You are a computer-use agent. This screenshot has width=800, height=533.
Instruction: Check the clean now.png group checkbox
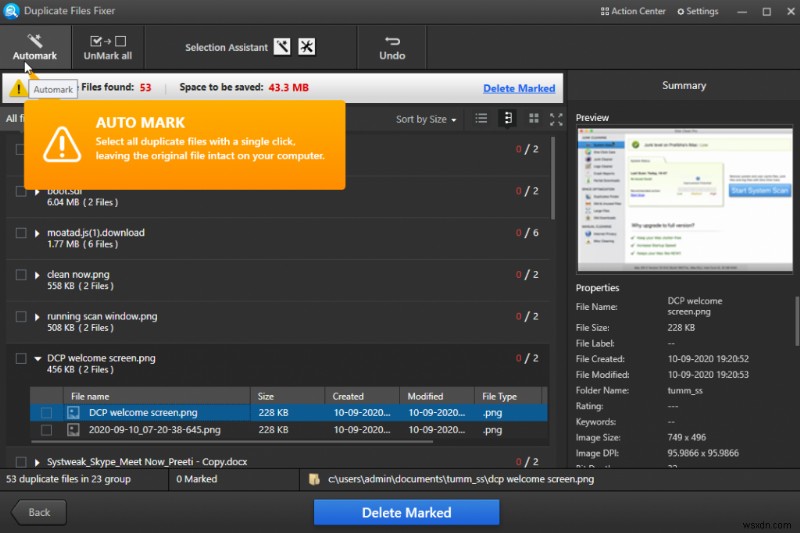tap(21, 275)
